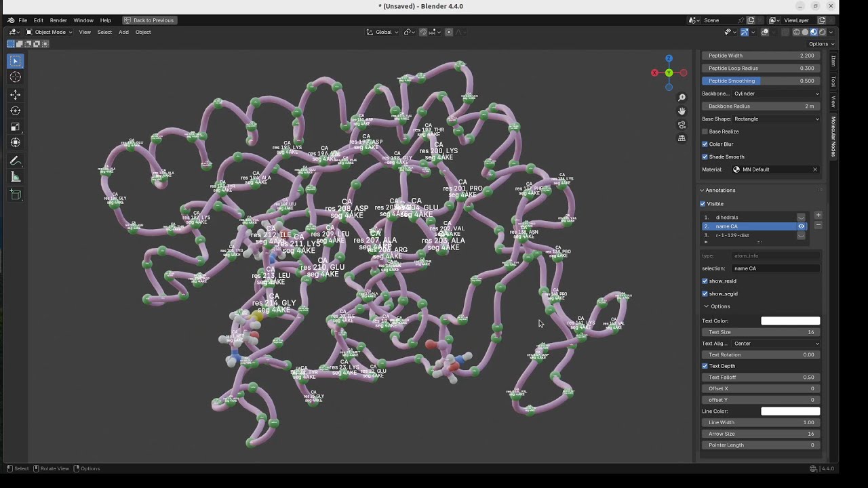Toggle camera view icon
The height and width of the screenshot is (488, 868).
pyautogui.click(x=682, y=125)
